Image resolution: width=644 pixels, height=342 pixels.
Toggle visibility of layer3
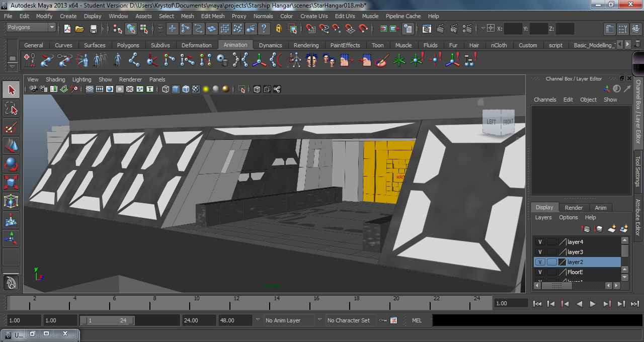(x=540, y=252)
